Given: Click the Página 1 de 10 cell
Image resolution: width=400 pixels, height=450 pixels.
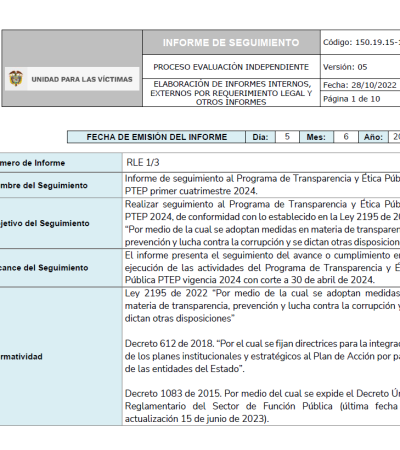Looking at the screenshot, I should tap(360, 99).
